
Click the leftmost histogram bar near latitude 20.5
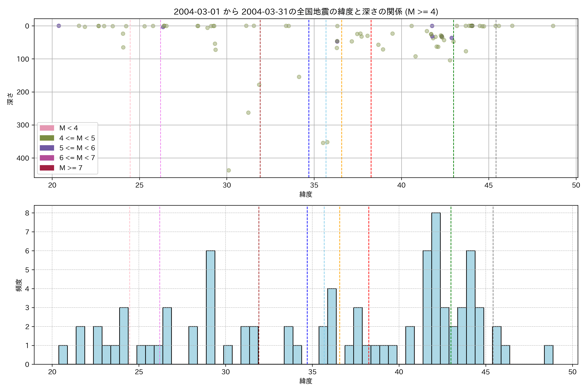(63, 355)
